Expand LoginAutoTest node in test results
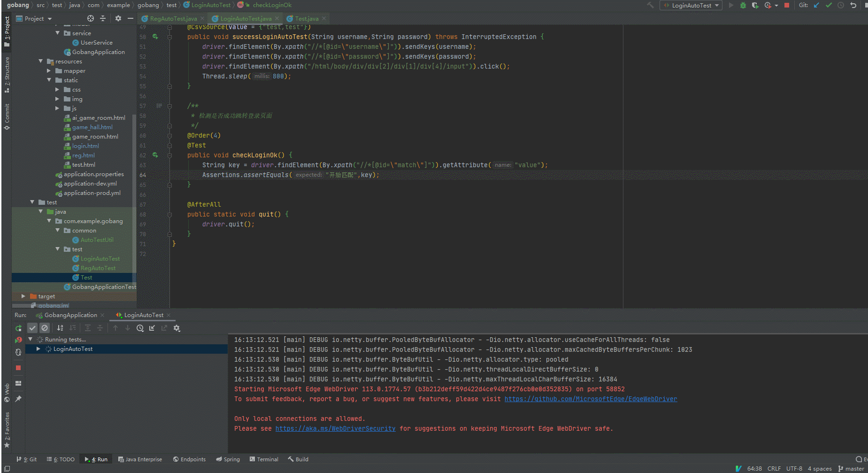Screen dimensions: 868x473 tap(38, 349)
